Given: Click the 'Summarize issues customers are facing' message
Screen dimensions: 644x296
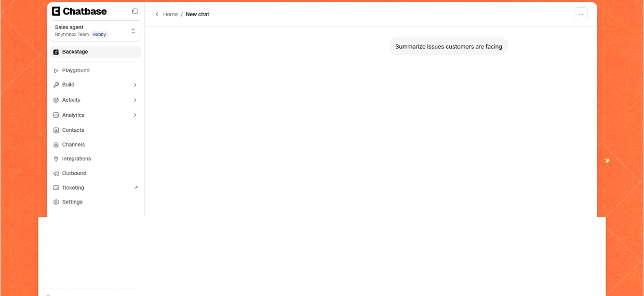Looking at the screenshot, I should coord(449,47).
